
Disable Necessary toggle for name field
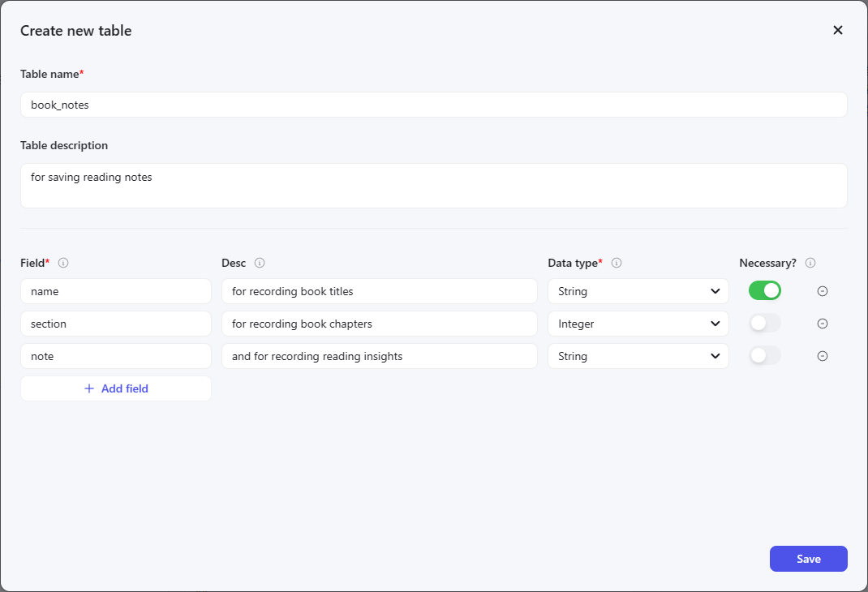(764, 290)
